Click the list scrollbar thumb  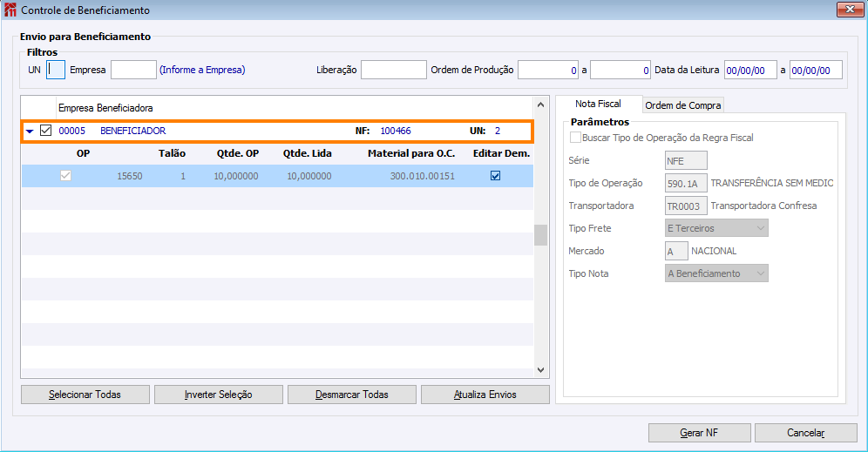tap(541, 235)
